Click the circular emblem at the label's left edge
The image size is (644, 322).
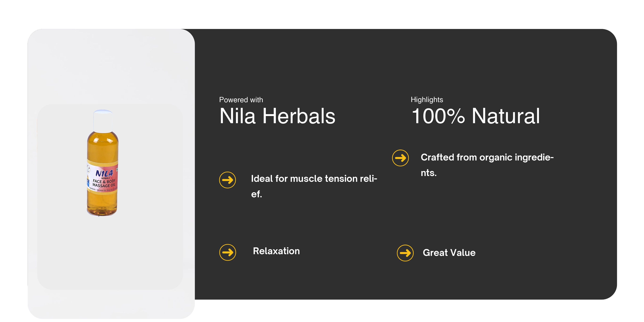[88, 169]
